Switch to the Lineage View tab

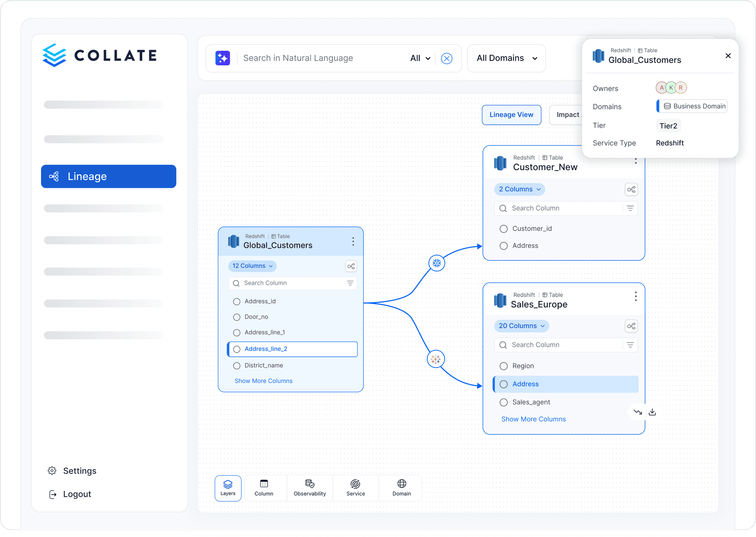[x=511, y=114]
